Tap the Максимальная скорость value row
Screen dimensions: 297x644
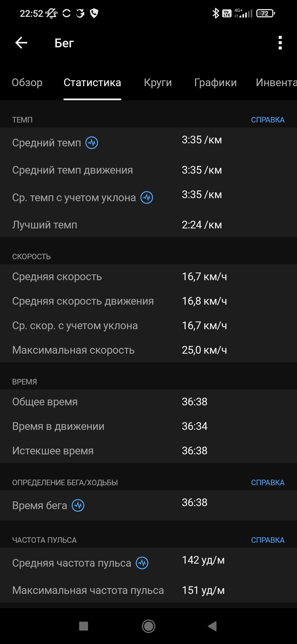tap(148, 350)
